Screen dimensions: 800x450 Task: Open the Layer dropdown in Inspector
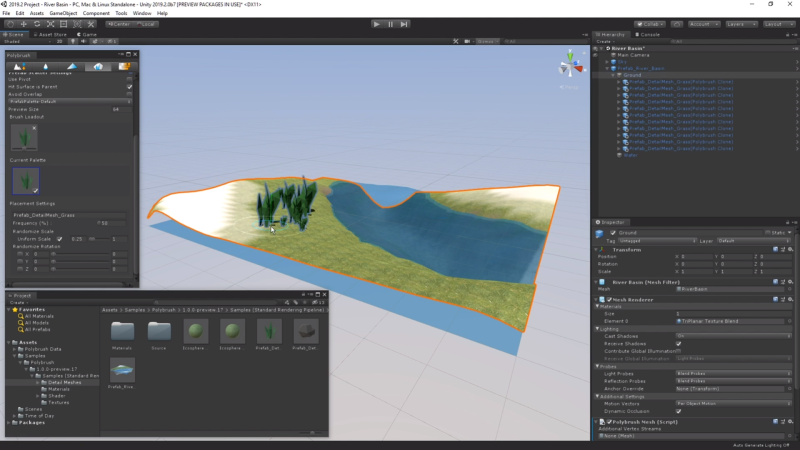[754, 240]
